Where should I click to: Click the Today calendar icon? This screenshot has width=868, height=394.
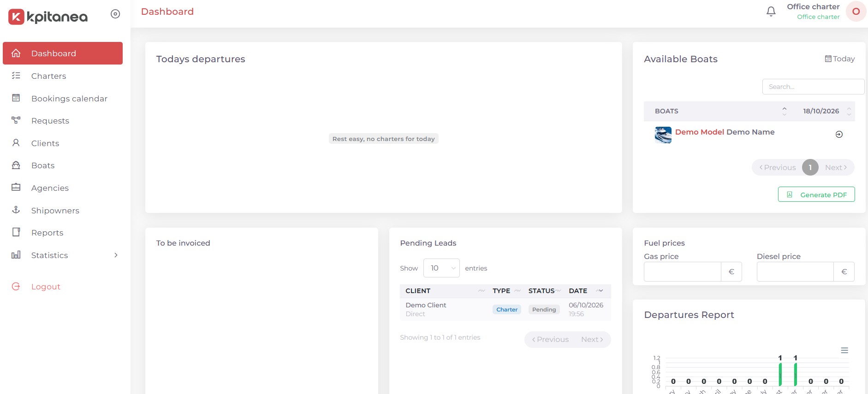pyautogui.click(x=828, y=59)
